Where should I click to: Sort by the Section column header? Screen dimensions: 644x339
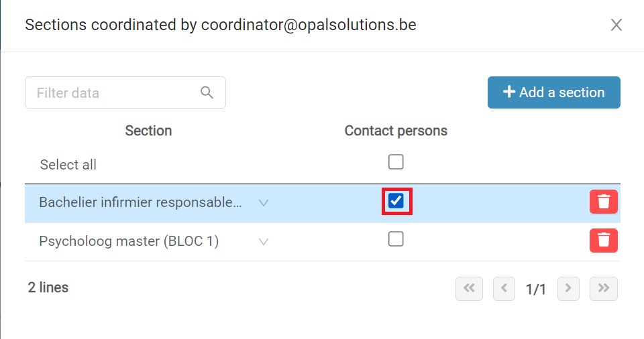point(148,131)
